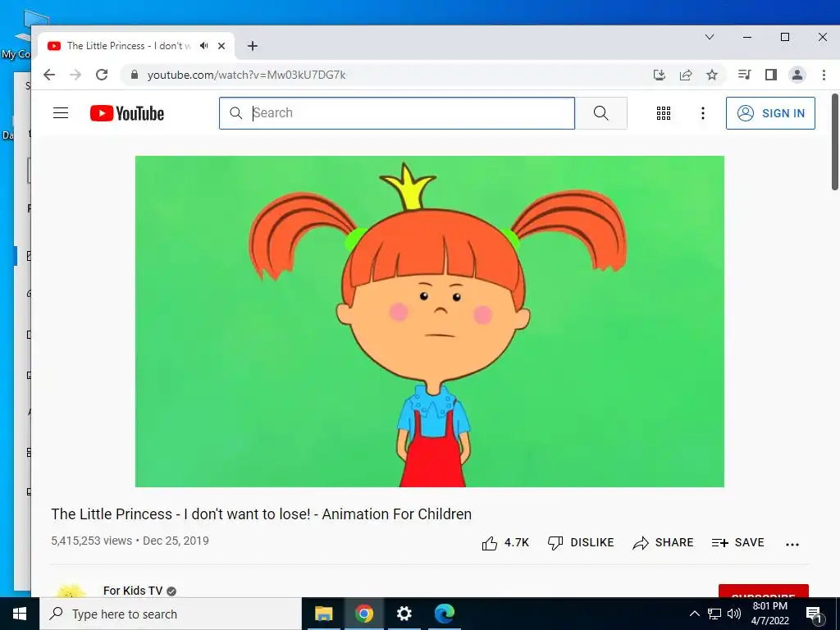
Task: Open Chrome media controls icon
Action: click(x=744, y=75)
